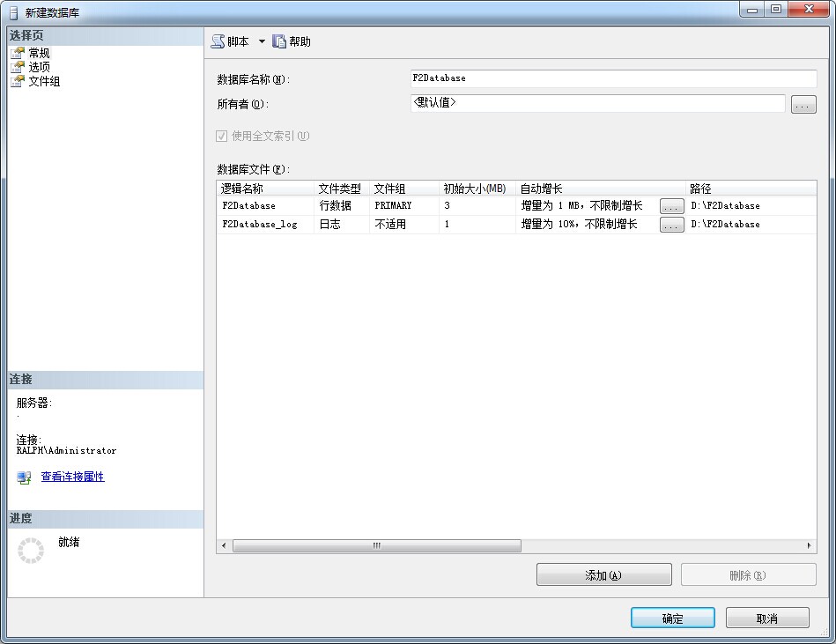Maximize the 新建数据库 window

pos(776,9)
